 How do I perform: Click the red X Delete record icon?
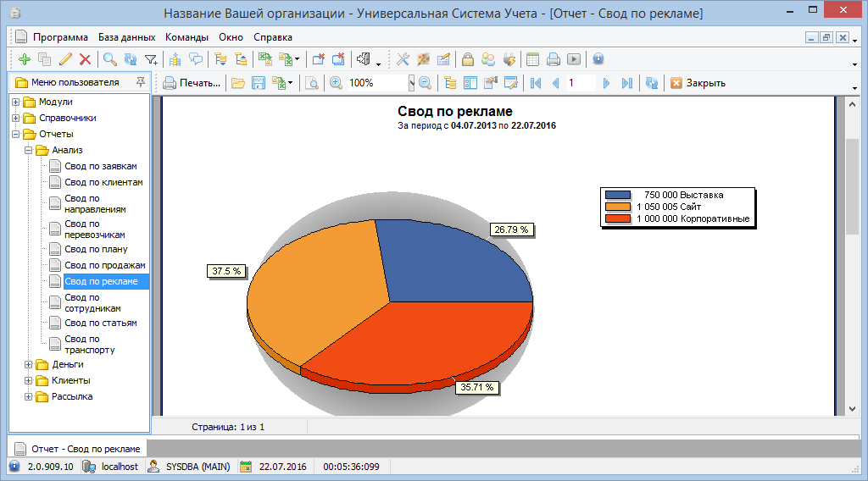tap(85, 59)
